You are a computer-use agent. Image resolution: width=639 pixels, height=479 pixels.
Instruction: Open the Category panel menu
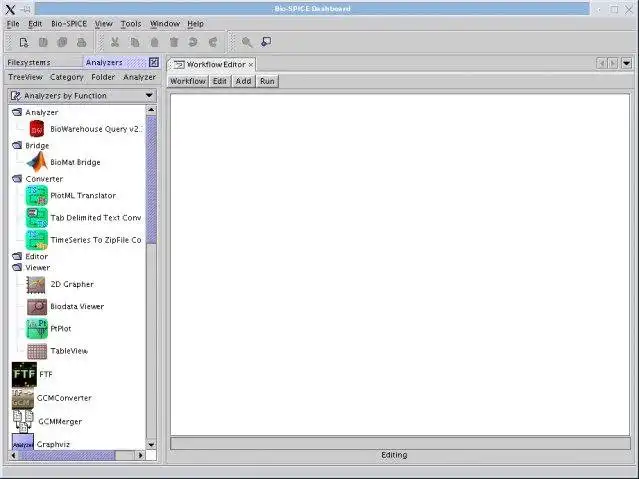pyautogui.click(x=66, y=77)
